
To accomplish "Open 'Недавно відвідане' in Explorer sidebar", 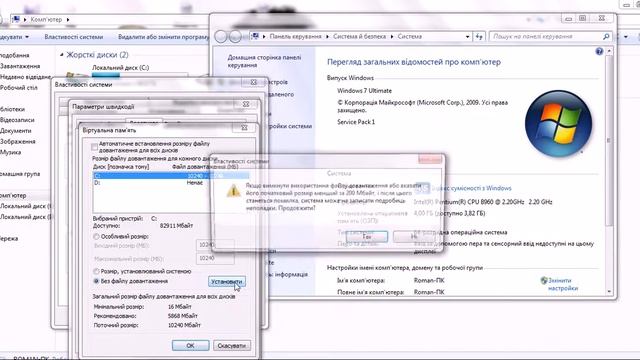I will point(25,77).
